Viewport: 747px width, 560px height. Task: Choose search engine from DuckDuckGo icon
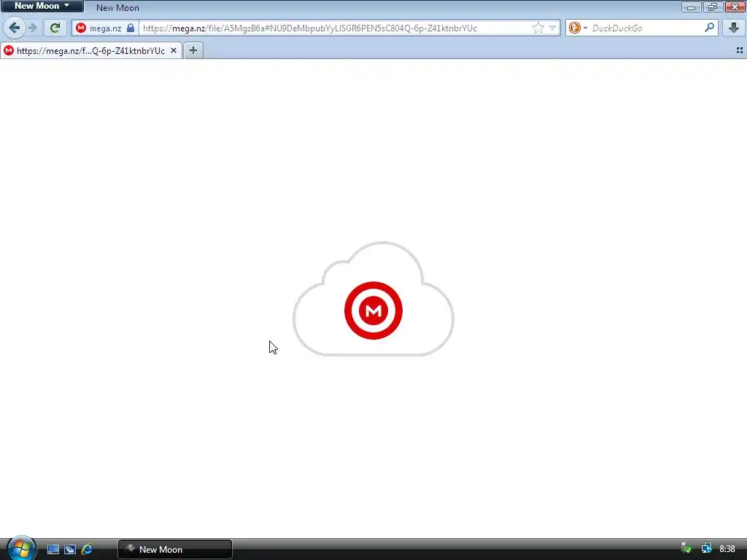[578, 28]
